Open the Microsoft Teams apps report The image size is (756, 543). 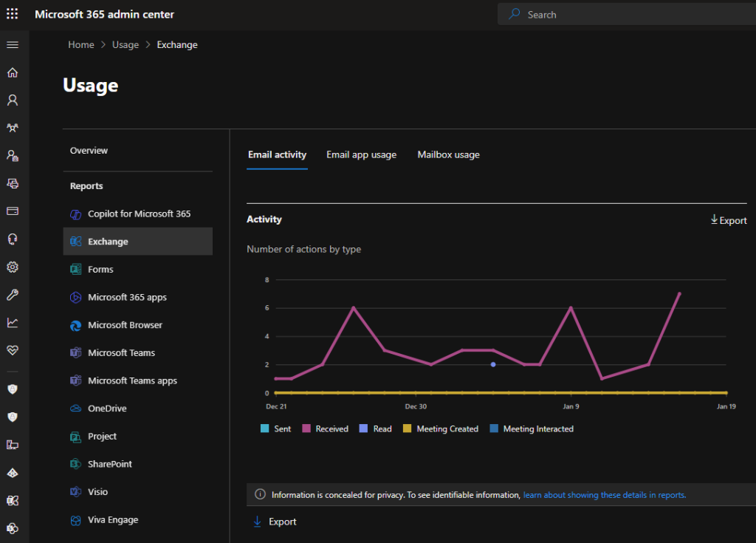pyautogui.click(x=138, y=380)
